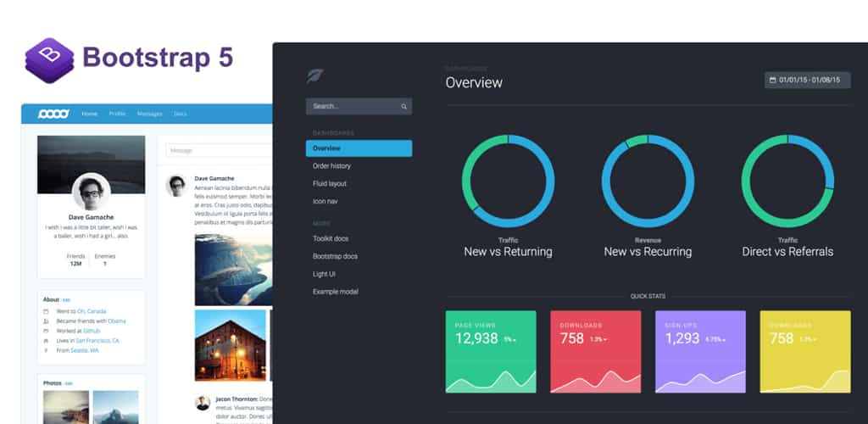Open the rocky cliff photo in Dave's post

point(234,270)
